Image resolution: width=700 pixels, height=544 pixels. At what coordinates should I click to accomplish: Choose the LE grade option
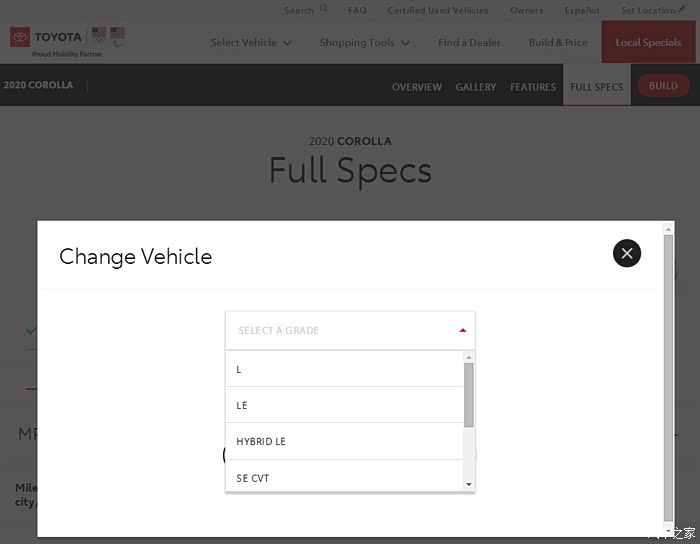[345, 405]
